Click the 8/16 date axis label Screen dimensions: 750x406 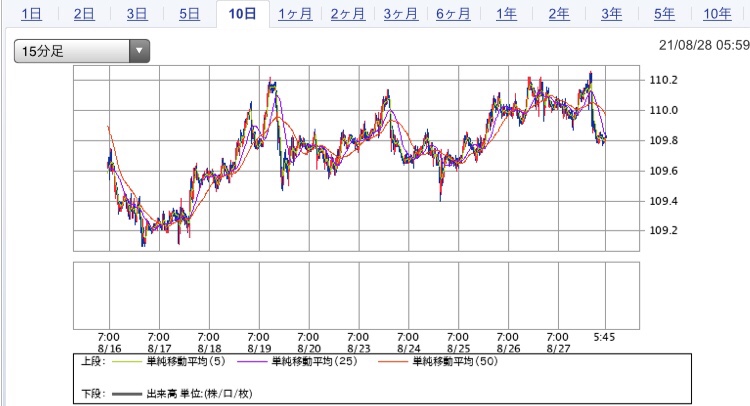pos(110,349)
